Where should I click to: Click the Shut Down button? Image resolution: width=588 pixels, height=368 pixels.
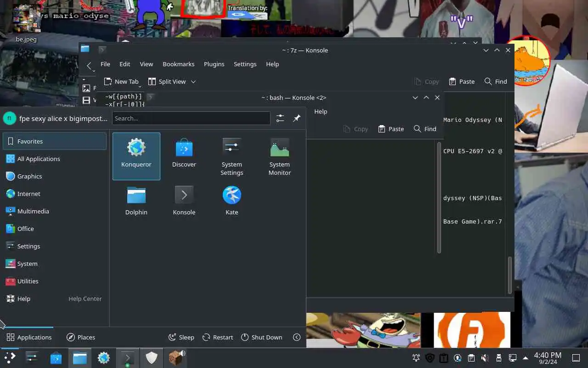[261, 337]
